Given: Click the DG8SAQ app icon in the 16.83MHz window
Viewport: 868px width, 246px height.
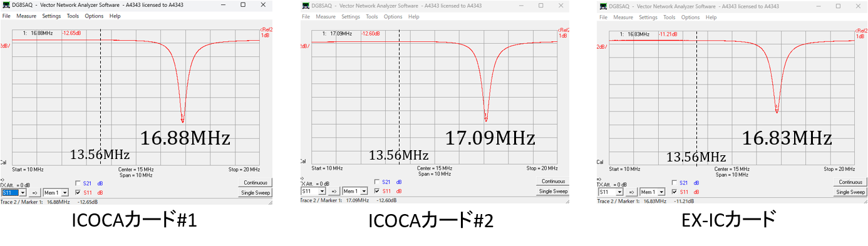Looking at the screenshot, I should 603,6.
